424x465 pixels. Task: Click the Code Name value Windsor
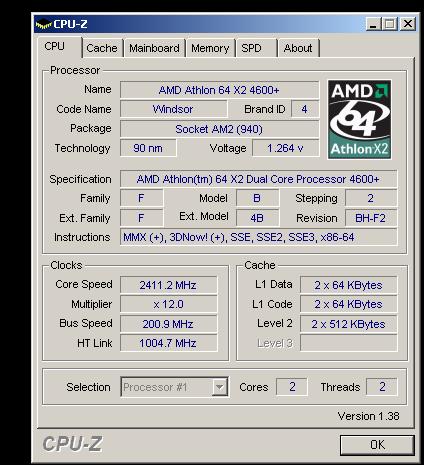(173, 109)
